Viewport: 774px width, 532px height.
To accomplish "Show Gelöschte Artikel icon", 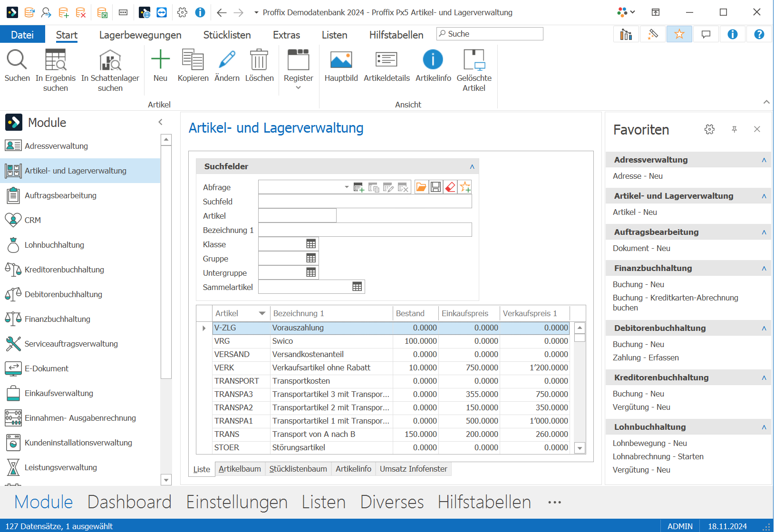I will [474, 60].
